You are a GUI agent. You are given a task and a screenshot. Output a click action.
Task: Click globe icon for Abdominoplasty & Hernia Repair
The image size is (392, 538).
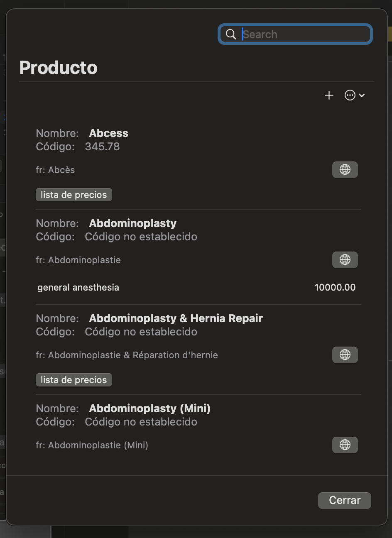[345, 355]
